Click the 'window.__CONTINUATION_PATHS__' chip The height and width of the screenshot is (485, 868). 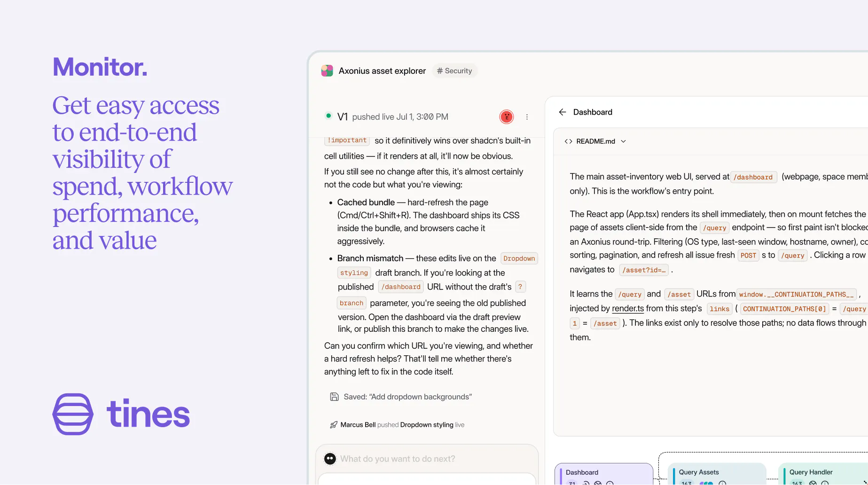point(796,295)
